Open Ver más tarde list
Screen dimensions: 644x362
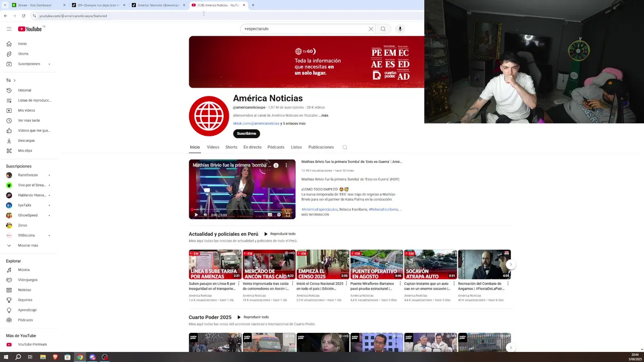[29, 121]
